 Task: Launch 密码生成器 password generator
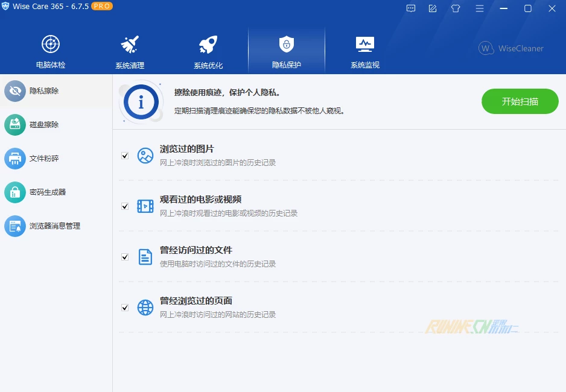pyautogui.click(x=47, y=192)
